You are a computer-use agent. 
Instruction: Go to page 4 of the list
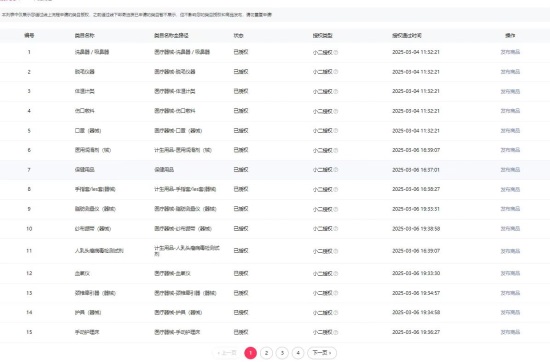point(298,353)
